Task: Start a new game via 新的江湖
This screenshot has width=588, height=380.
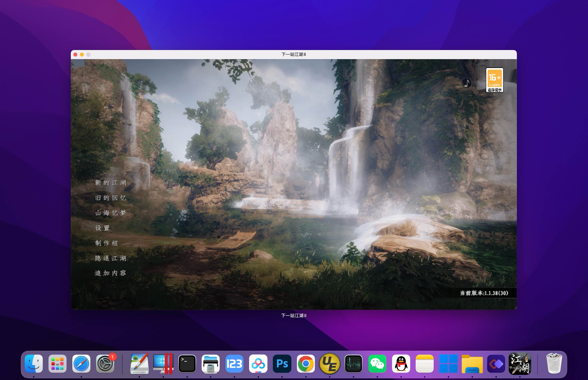Action: [x=111, y=183]
